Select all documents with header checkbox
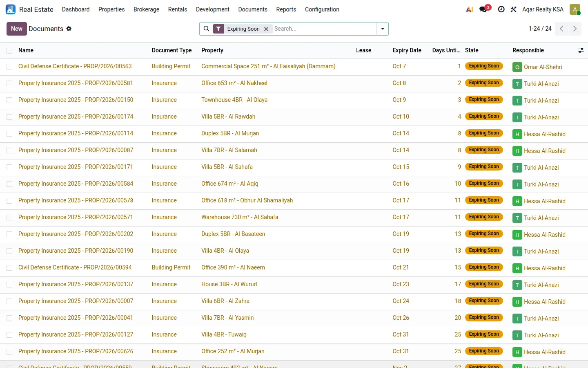Image resolution: width=588 pixels, height=368 pixels. coord(9,51)
